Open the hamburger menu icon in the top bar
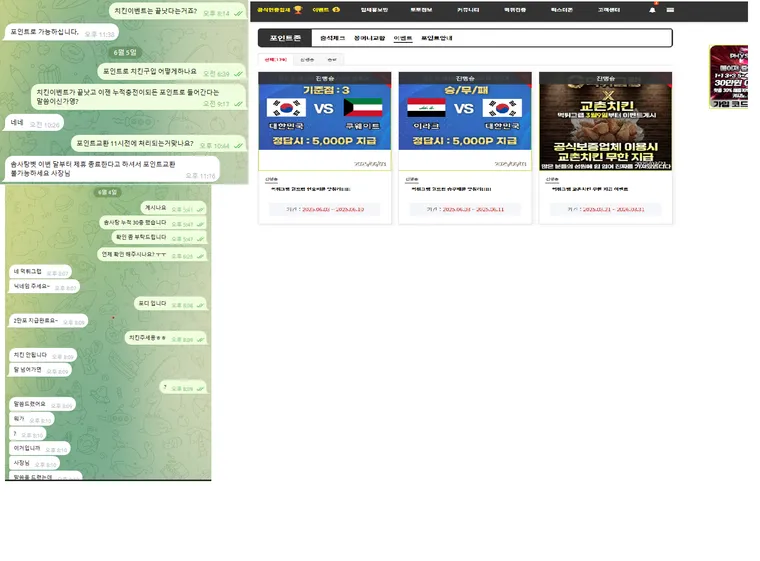 tap(670, 10)
